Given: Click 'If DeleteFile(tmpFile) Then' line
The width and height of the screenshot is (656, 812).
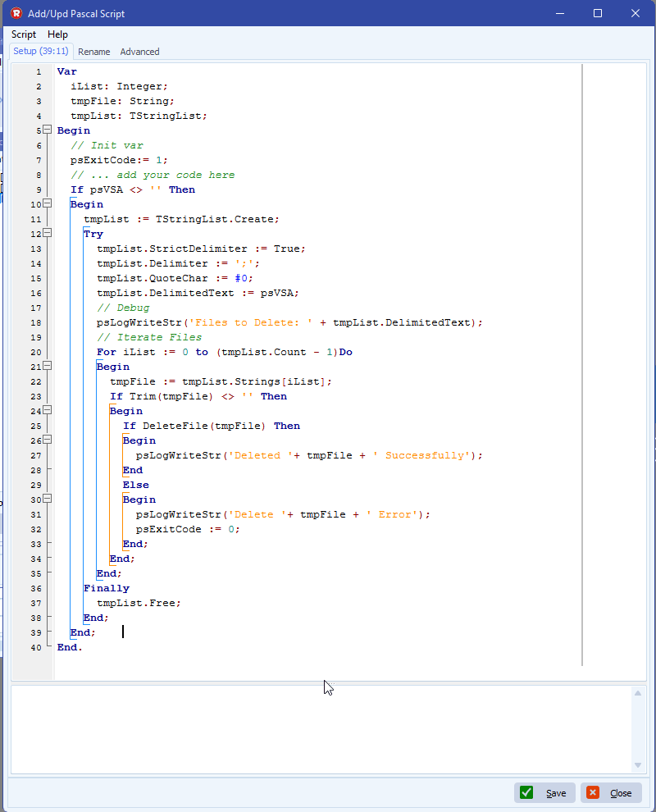Looking at the screenshot, I should 212,426.
